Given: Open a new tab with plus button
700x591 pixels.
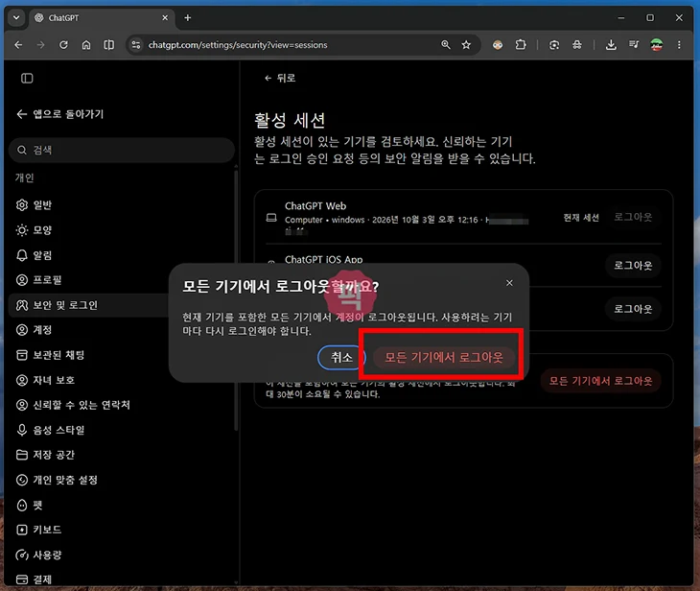Looking at the screenshot, I should 188,18.
